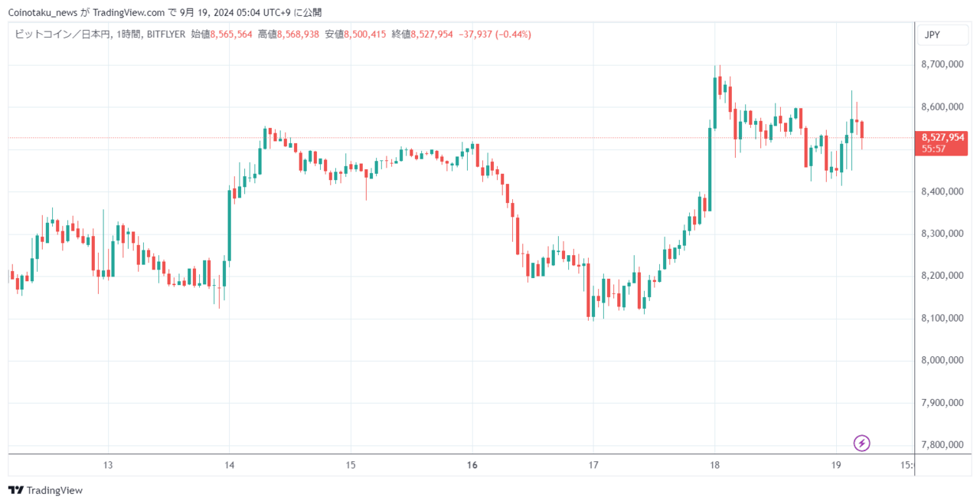The image size is (980, 504).
Task: Click the 高値 8,568,938 high value
Action: [x=288, y=34]
